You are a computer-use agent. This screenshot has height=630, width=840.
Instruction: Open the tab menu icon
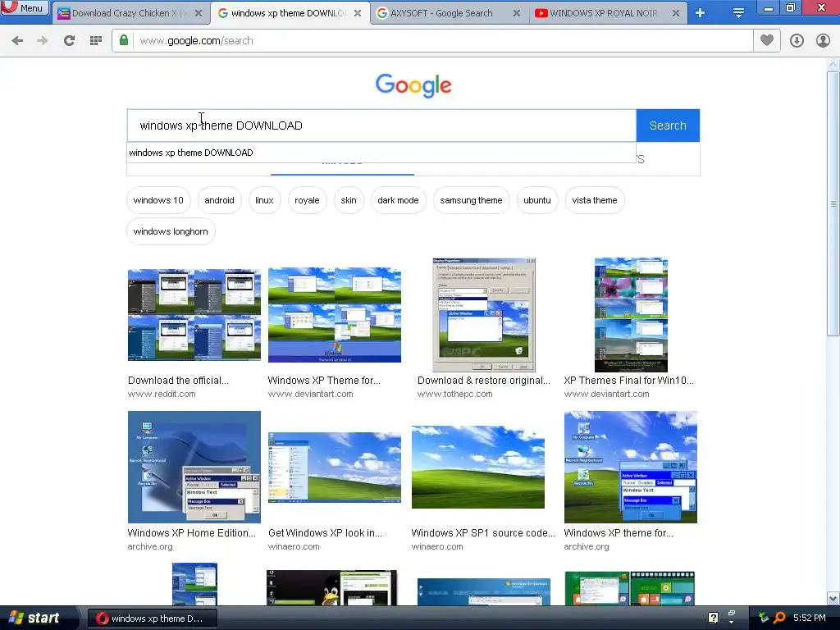point(738,13)
